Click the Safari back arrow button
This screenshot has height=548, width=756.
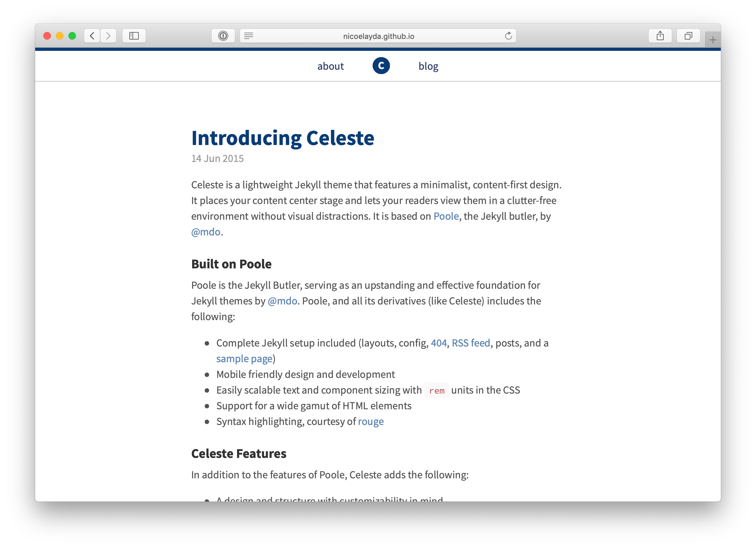point(92,36)
